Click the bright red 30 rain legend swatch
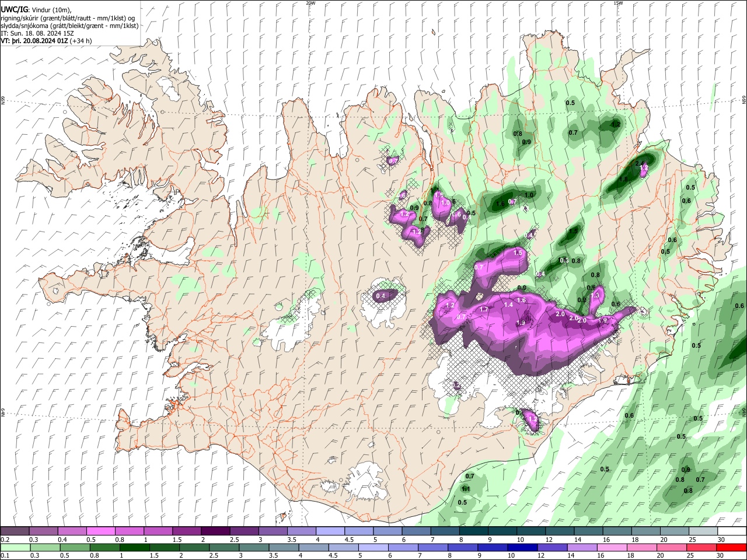Viewport: 747px width, 560px height. 731,547
